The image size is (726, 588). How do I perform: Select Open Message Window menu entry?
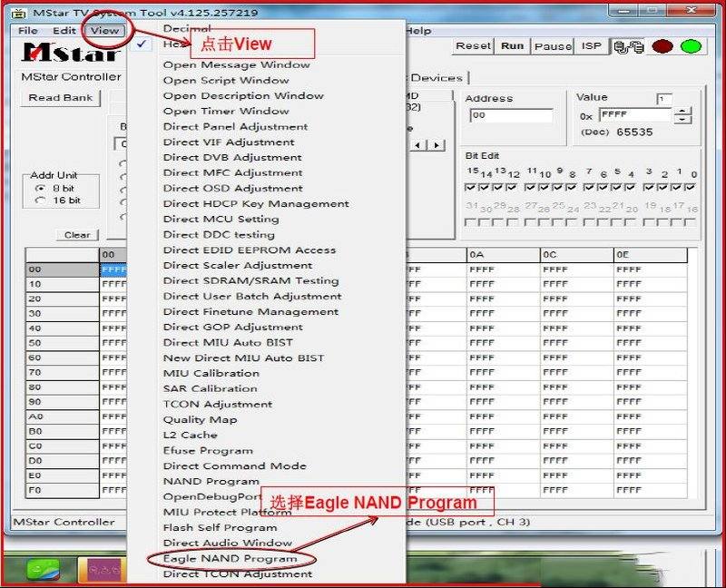click(x=237, y=64)
